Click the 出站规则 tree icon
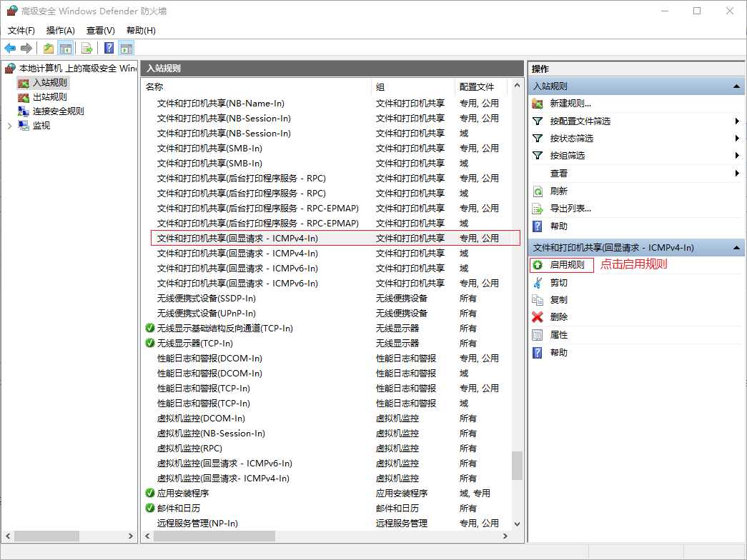The height and width of the screenshot is (560, 747). pyautogui.click(x=24, y=97)
